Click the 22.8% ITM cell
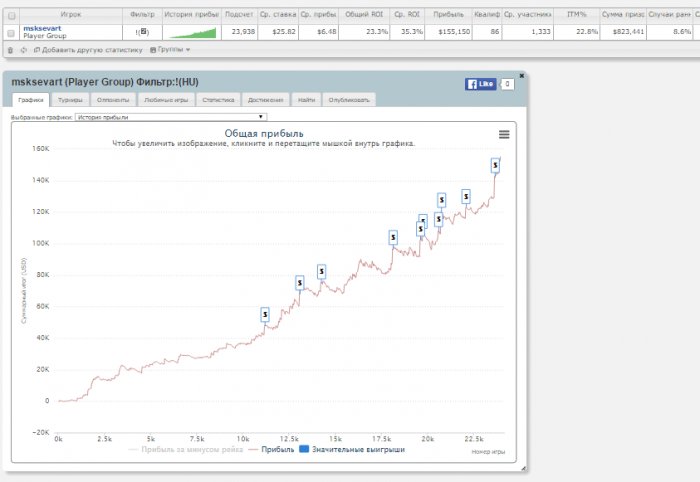This screenshot has height=482, width=700. (576, 32)
